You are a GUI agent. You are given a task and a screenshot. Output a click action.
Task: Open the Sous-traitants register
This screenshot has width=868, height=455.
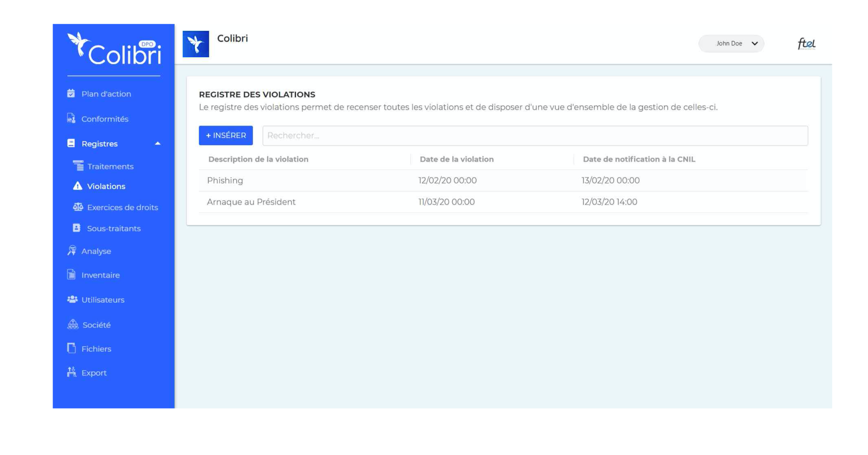click(114, 228)
